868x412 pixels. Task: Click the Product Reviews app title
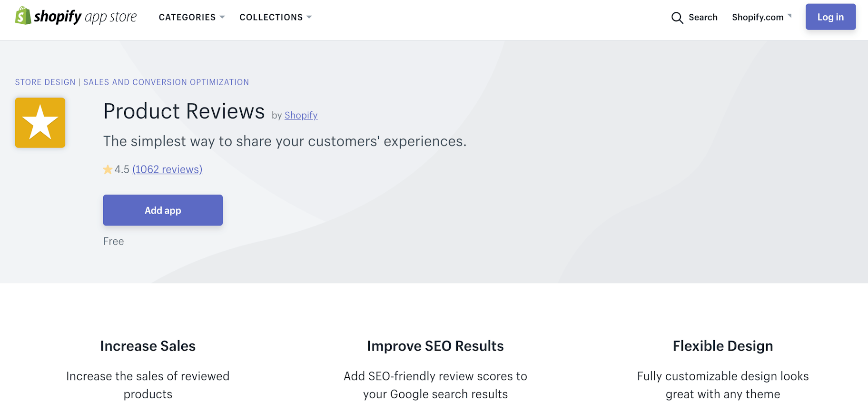(x=184, y=111)
